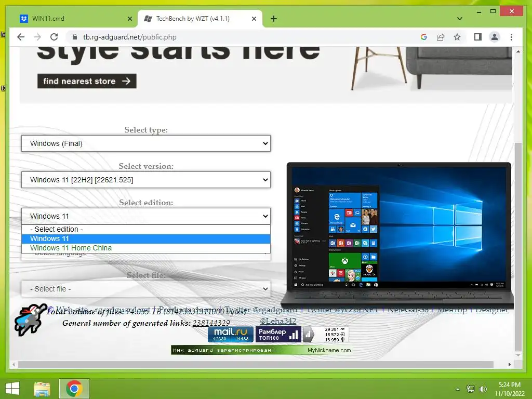Screen dimensions: 532x399
Task: Choose Windows 11 Home China option
Action: (x=146, y=248)
